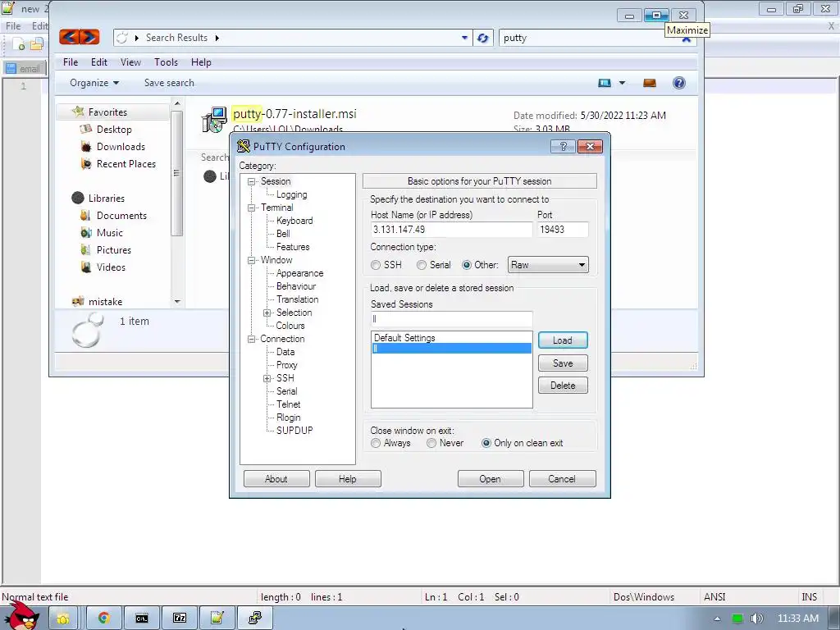This screenshot has height=630, width=840.
Task: Open the Raw connection type dropdown
Action: pyautogui.click(x=548, y=265)
